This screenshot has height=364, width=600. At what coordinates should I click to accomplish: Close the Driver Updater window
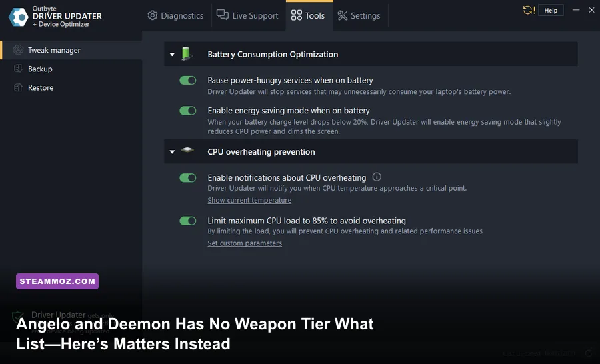591,10
